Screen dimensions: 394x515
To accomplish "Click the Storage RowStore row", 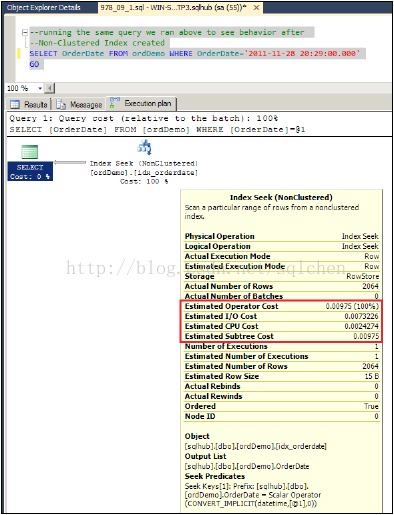I will (282, 276).
